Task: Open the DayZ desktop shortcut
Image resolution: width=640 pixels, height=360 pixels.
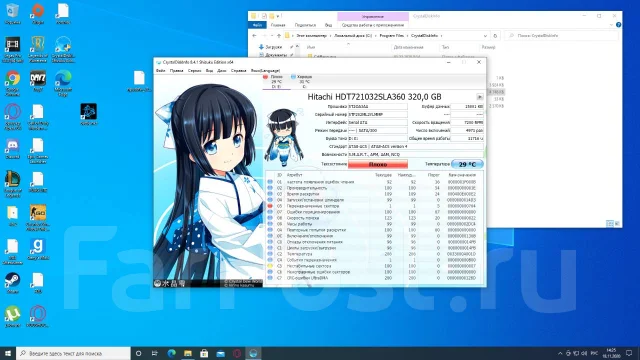Action: (38, 81)
